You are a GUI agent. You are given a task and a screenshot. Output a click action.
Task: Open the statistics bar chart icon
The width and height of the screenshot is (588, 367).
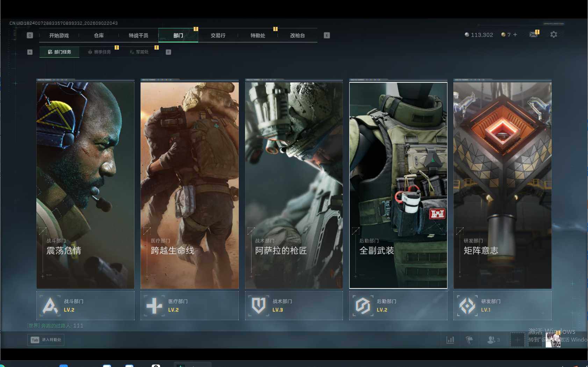[450, 340]
